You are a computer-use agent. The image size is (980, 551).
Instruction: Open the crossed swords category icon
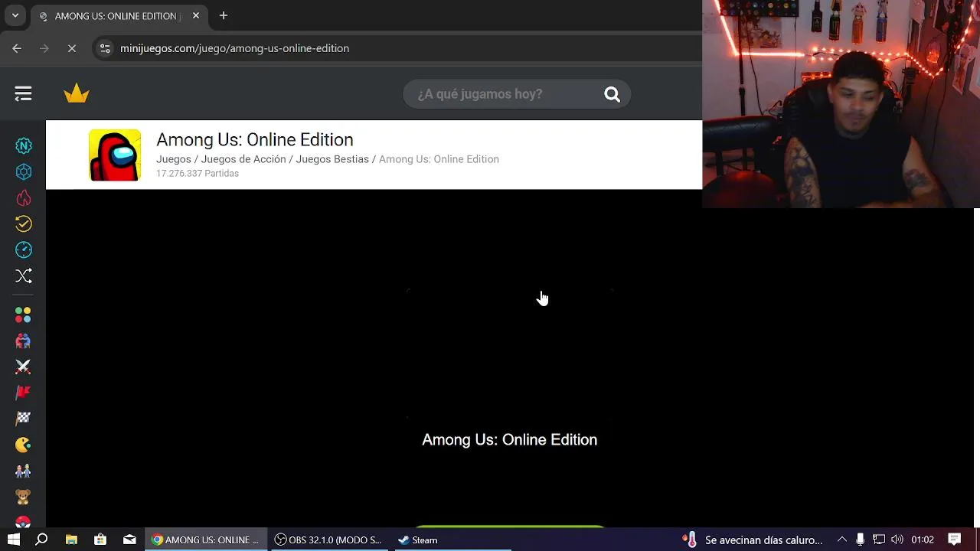[23, 367]
